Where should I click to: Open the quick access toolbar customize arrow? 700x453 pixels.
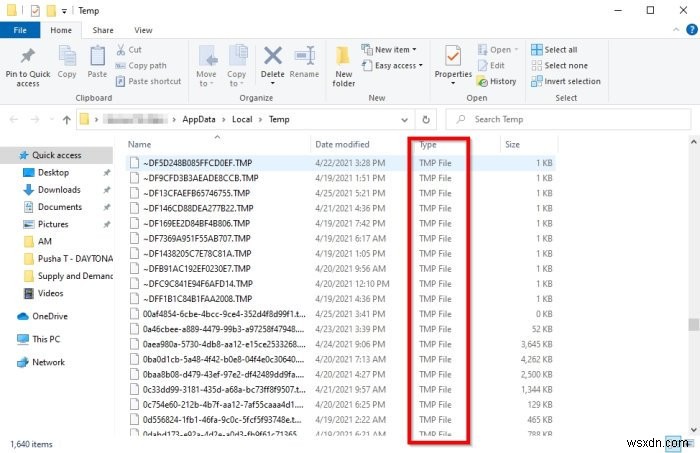click(x=64, y=11)
